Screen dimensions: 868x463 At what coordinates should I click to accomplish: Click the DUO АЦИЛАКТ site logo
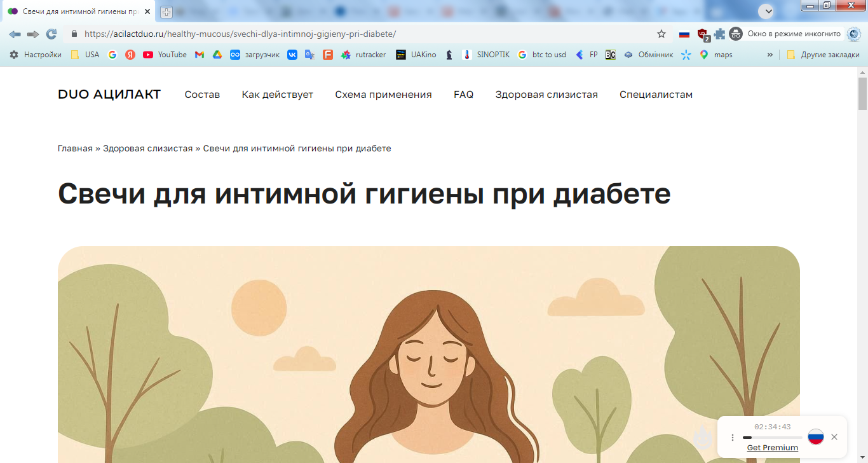coord(109,95)
